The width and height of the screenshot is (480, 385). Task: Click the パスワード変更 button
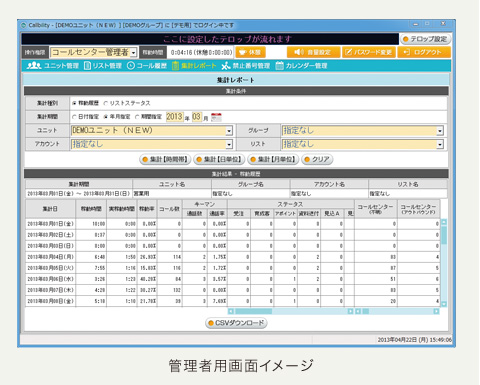(369, 52)
